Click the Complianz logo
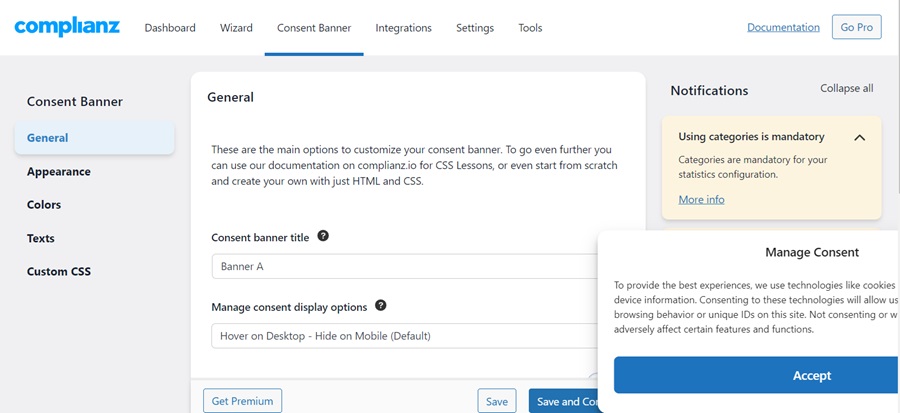This screenshot has height=413, width=900. tap(67, 27)
